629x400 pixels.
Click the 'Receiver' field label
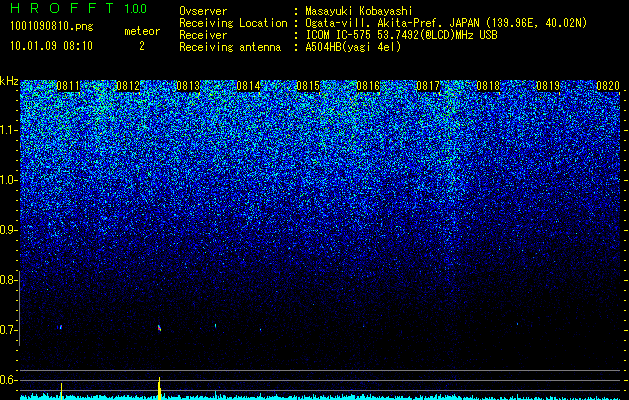pos(203,35)
